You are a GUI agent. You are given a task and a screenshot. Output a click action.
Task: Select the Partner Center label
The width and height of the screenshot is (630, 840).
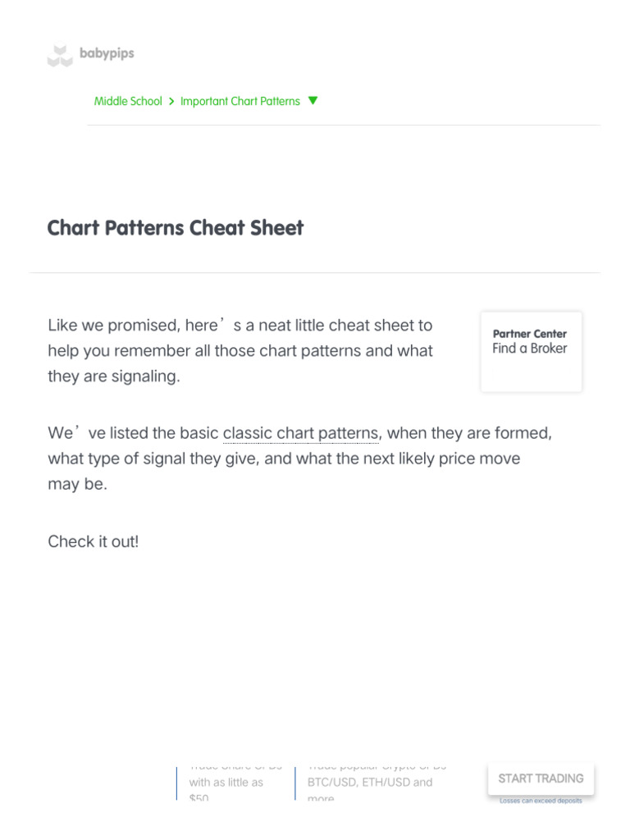530,334
